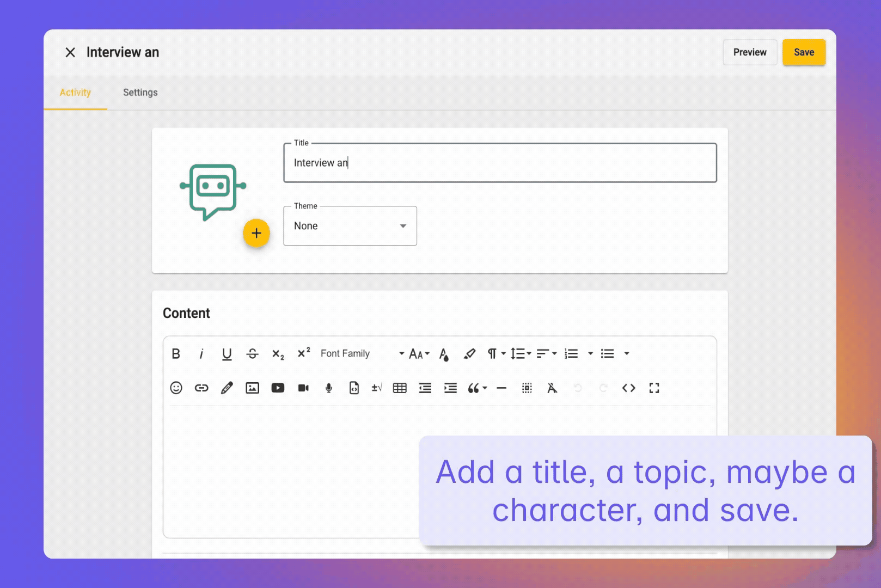Switch to the Activity tab

(x=75, y=93)
